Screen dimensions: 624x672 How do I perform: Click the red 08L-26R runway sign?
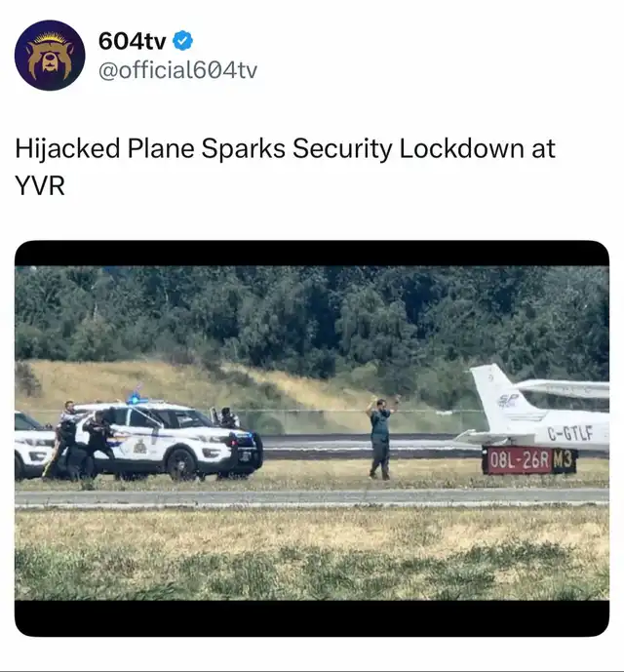click(x=517, y=460)
